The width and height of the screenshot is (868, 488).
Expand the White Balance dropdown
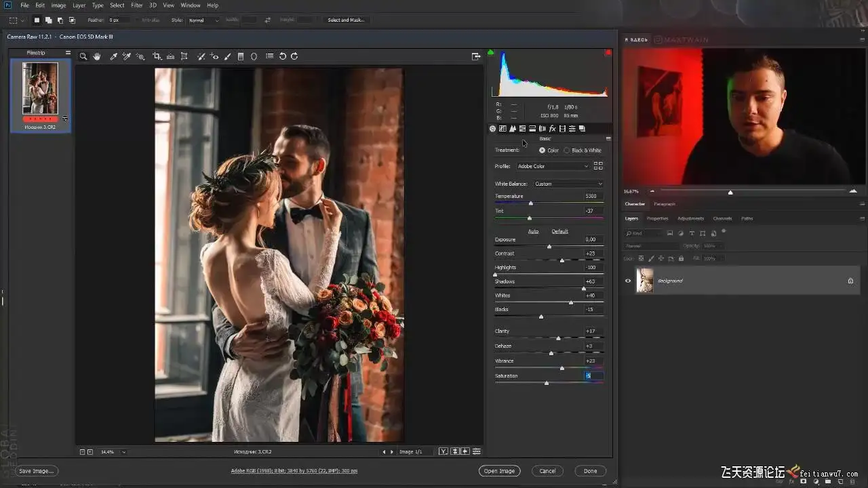[568, 184]
